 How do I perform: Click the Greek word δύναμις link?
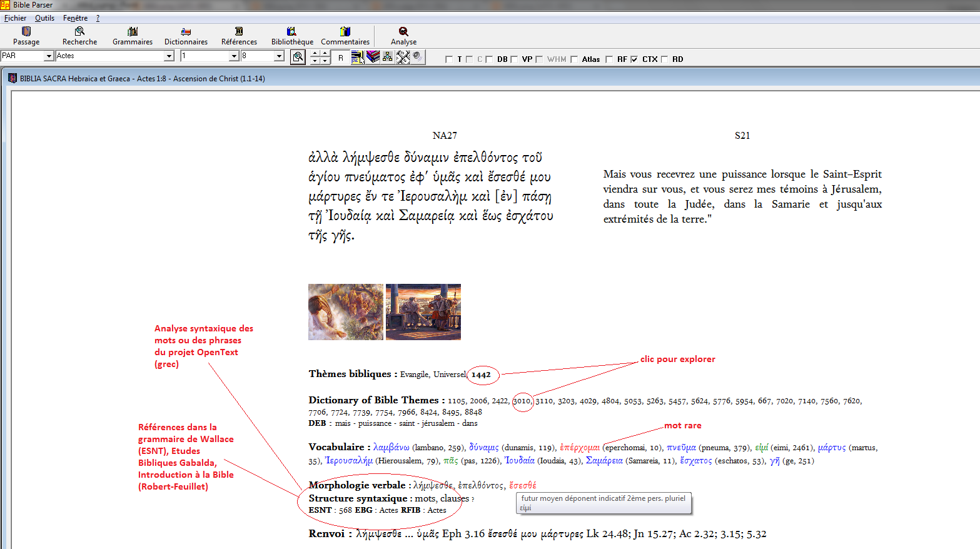[484, 447]
